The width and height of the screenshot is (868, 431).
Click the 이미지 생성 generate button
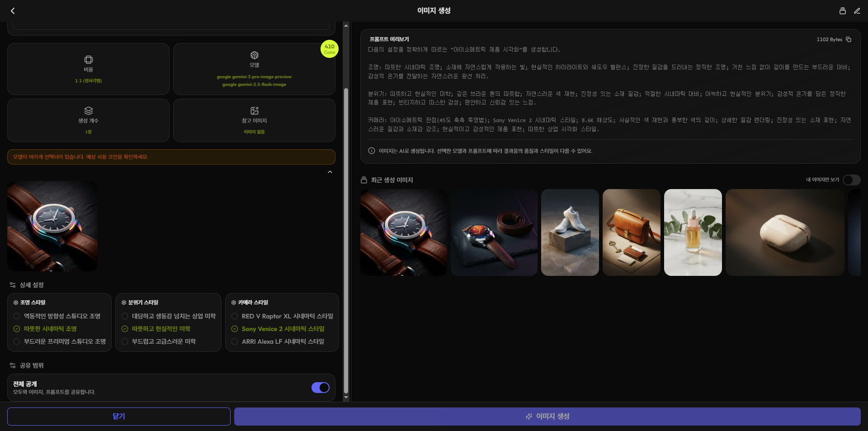[547, 417]
